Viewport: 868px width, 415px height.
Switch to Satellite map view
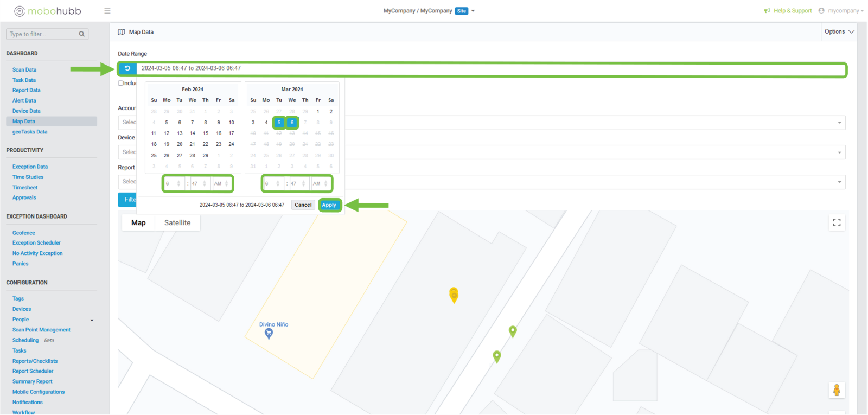click(177, 223)
